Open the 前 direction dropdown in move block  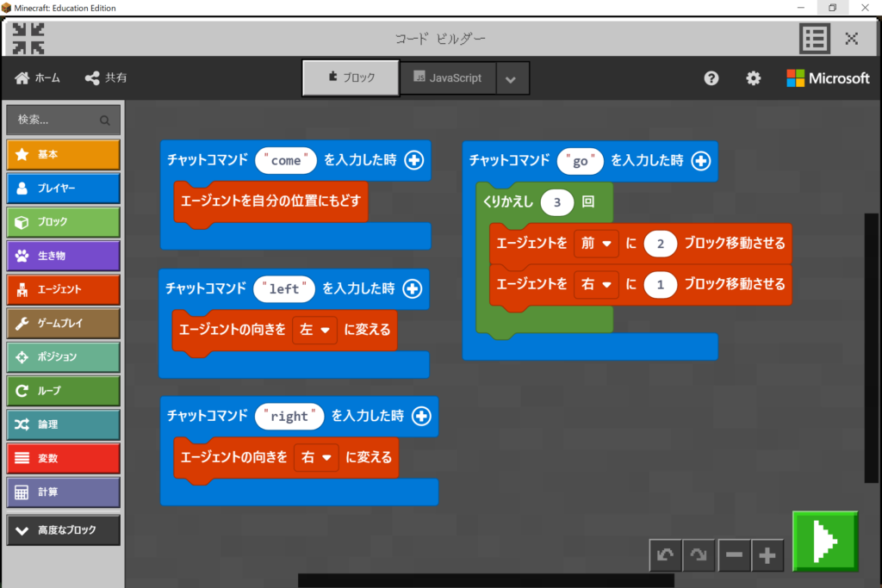click(597, 244)
